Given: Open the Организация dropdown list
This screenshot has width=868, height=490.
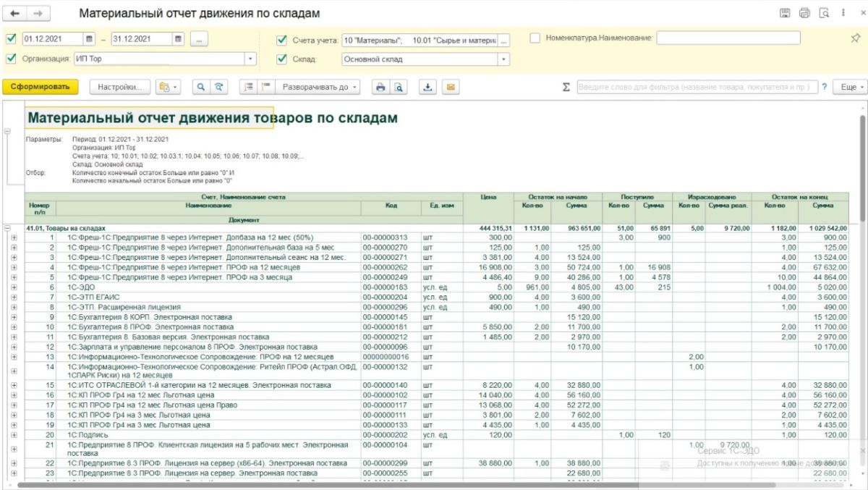Looking at the screenshot, I should coord(250,59).
